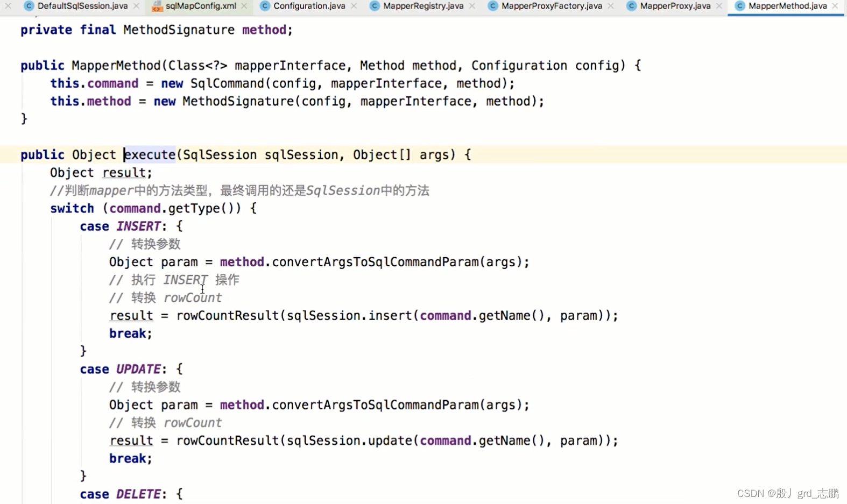Click the break statement in UPDATE case
The width and height of the screenshot is (847, 504).
point(131,458)
